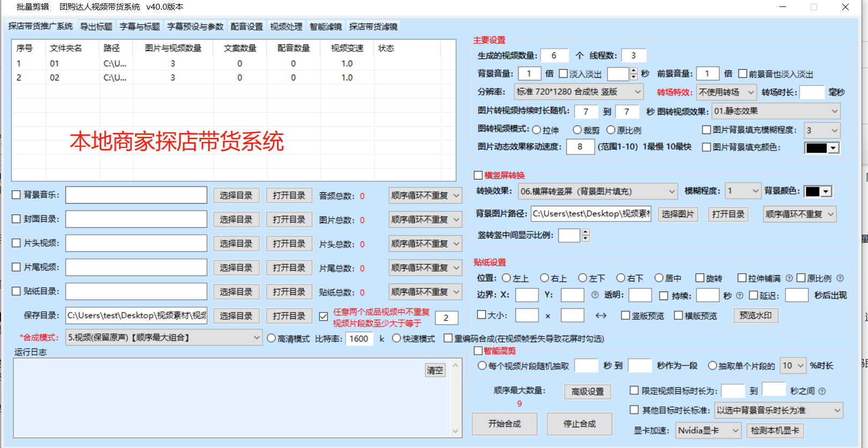
Task: Click the help icon beside 拉伸铺满
Action: coord(789,278)
